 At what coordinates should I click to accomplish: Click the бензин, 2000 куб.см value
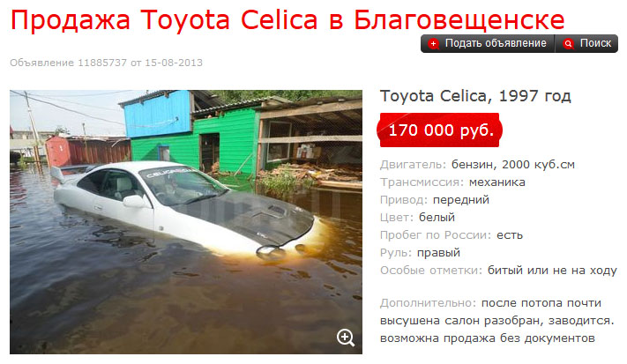pos(513,164)
